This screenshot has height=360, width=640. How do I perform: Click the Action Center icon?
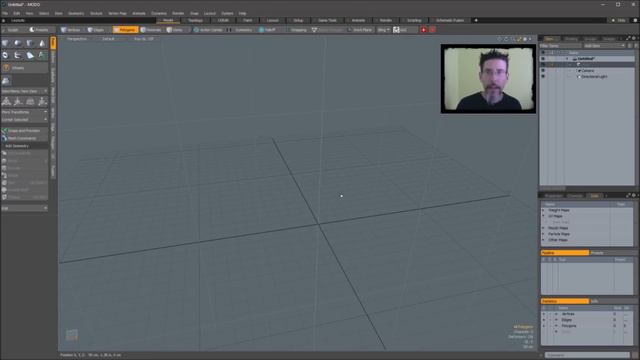[196, 30]
